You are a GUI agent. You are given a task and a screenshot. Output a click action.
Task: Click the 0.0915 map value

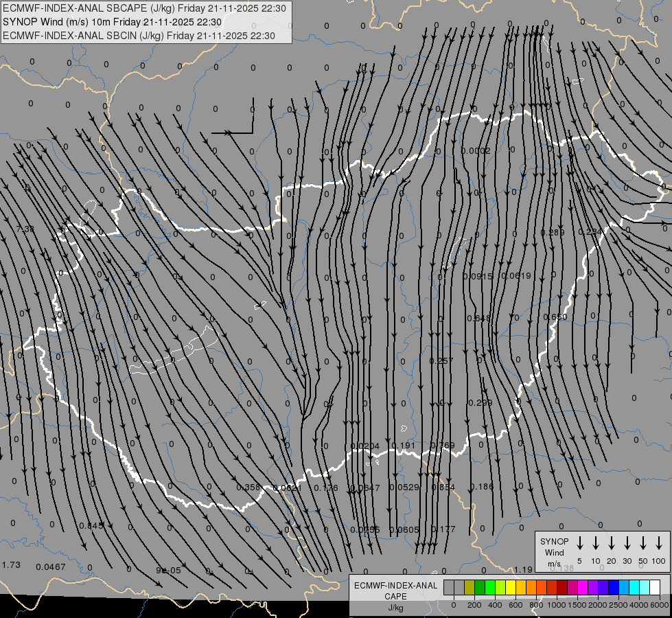[x=478, y=277]
